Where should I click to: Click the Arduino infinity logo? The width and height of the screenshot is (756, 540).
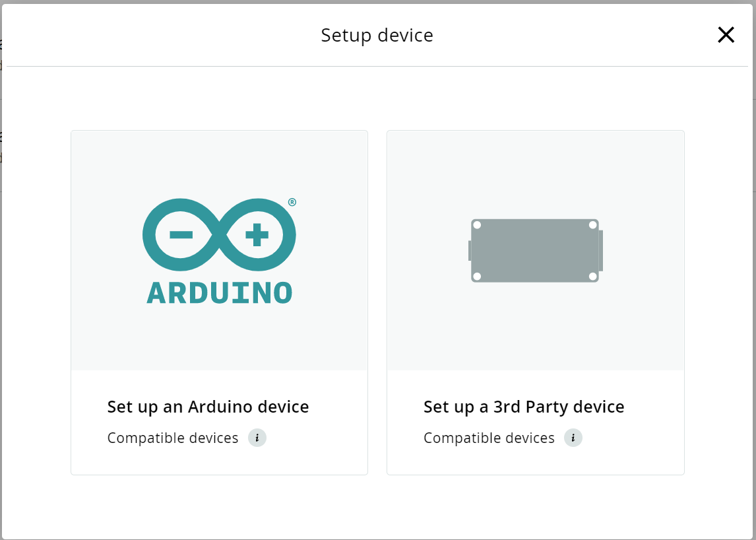pyautogui.click(x=220, y=235)
